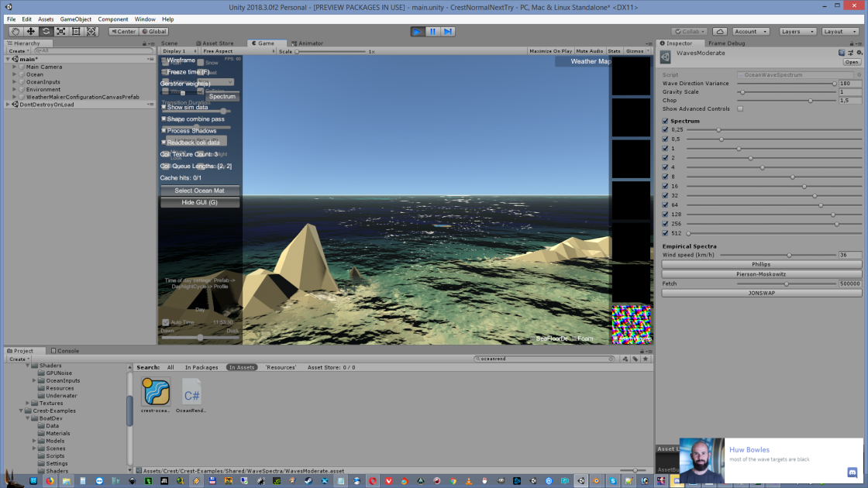Click the Pierson-Moskowitz button
Screen dimensions: 868x488
[762, 274]
